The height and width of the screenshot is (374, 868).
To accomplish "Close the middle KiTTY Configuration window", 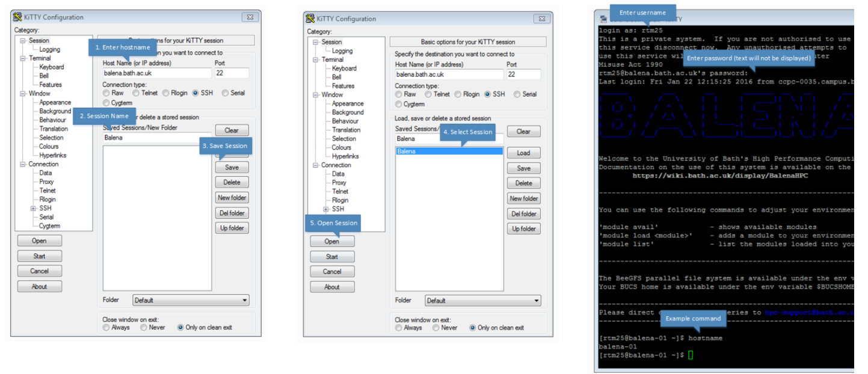I will [x=543, y=19].
